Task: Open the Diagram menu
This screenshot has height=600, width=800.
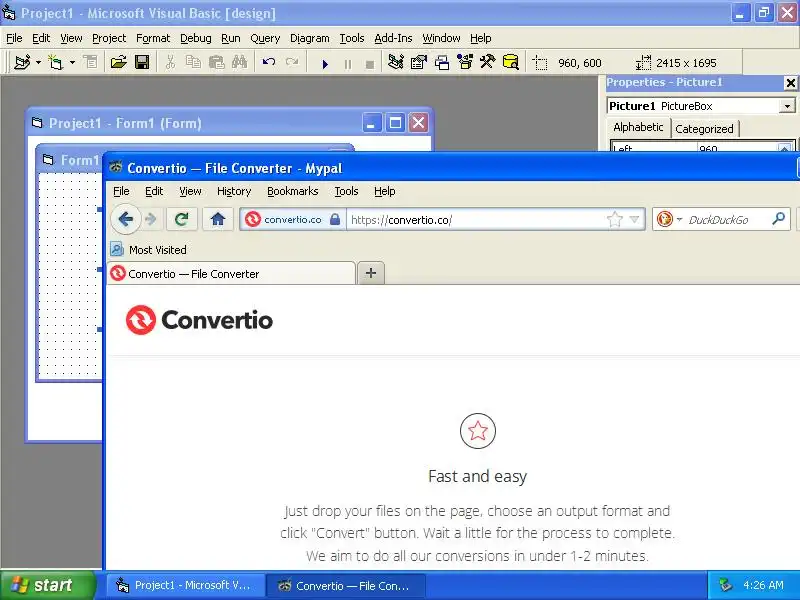Action: point(309,38)
